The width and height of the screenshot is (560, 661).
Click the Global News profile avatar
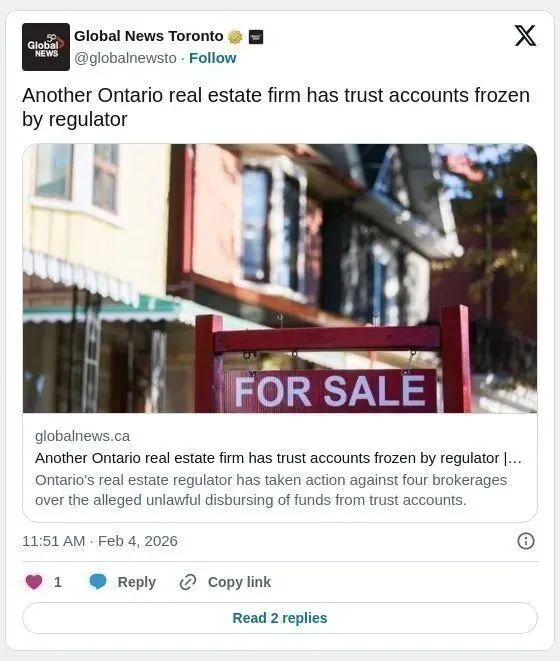[x=46, y=47]
